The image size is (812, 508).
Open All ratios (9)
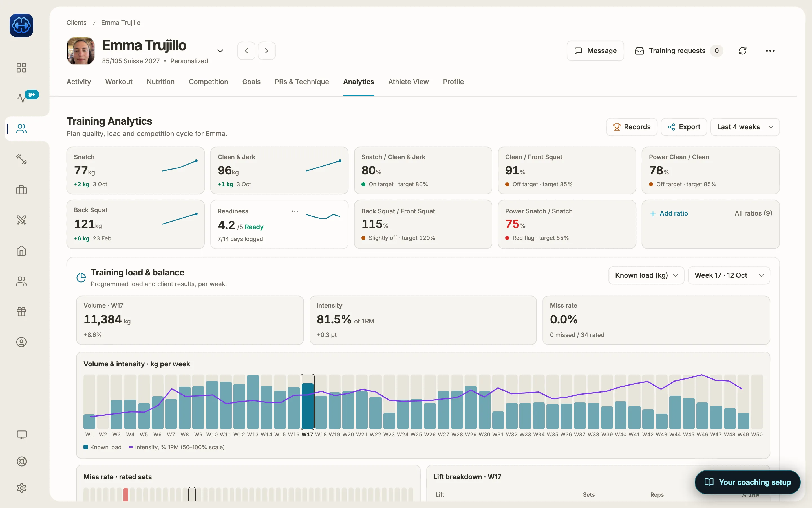tap(753, 213)
